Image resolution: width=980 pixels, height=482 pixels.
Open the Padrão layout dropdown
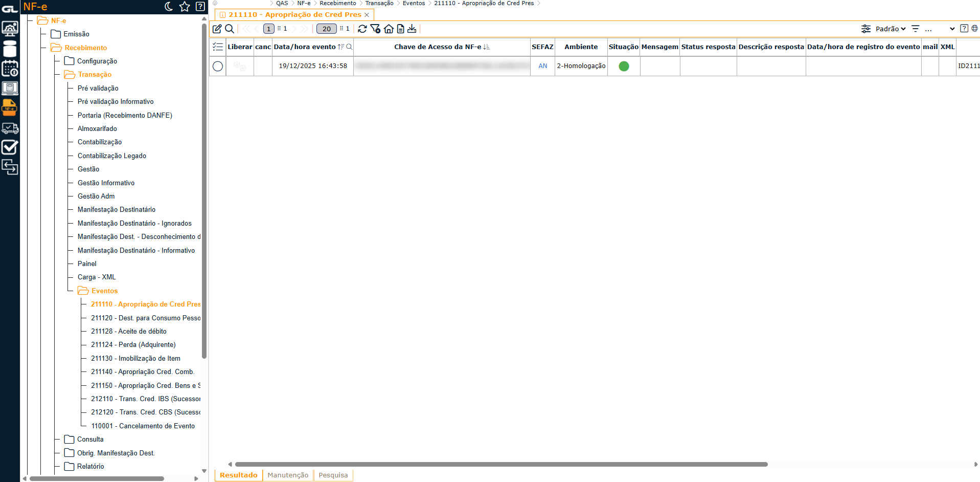coord(890,29)
